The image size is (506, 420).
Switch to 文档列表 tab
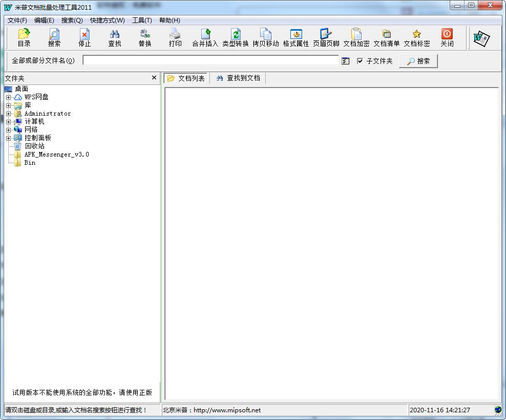tap(186, 78)
